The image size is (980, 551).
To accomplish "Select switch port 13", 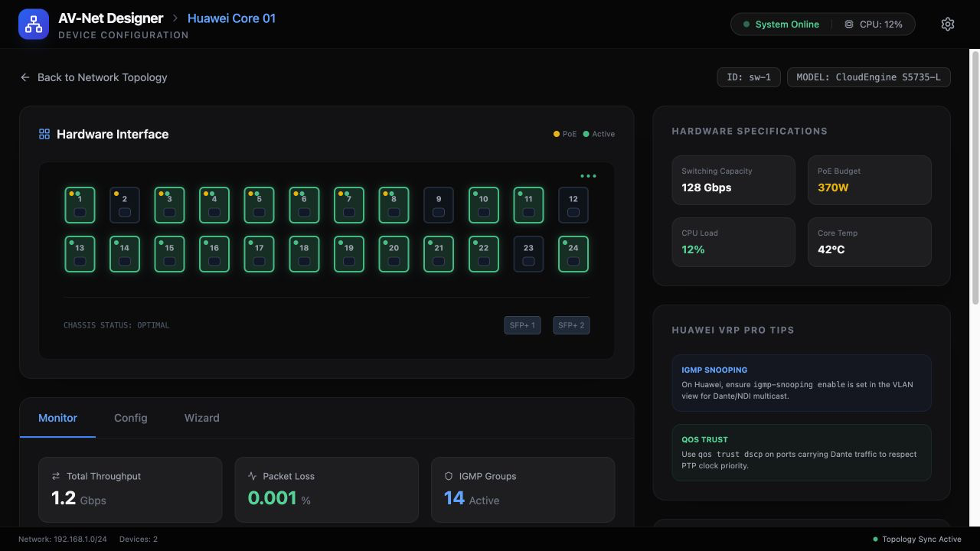I will (x=80, y=254).
